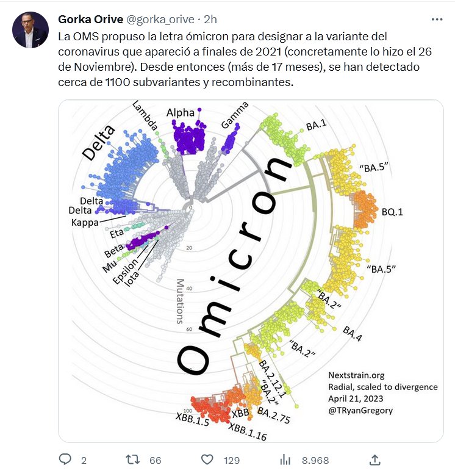Click the reply speech bubble icon
This screenshot has width=455, height=476.
coord(65,460)
